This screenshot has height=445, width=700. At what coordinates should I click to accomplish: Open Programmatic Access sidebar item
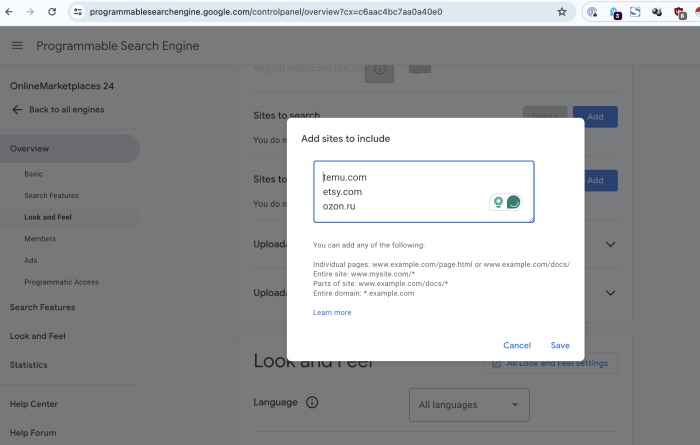click(x=61, y=282)
